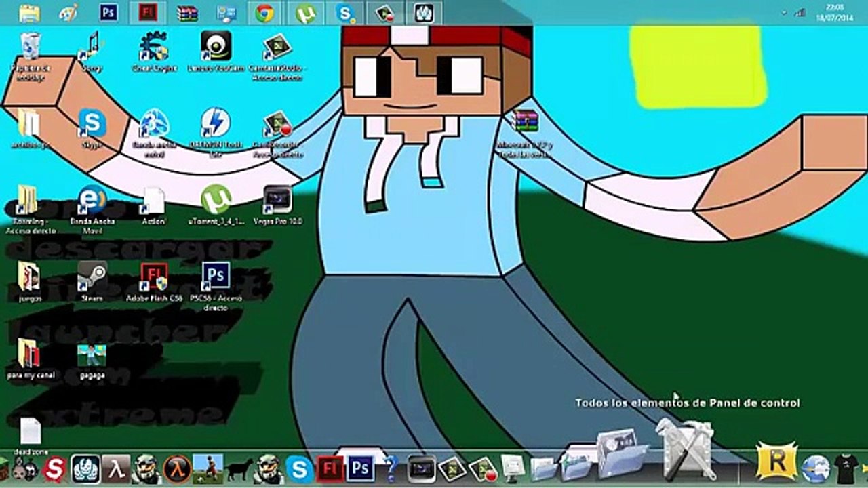Select the Papelera de reciclaje desktop icon
868x488 pixels.
(30, 56)
